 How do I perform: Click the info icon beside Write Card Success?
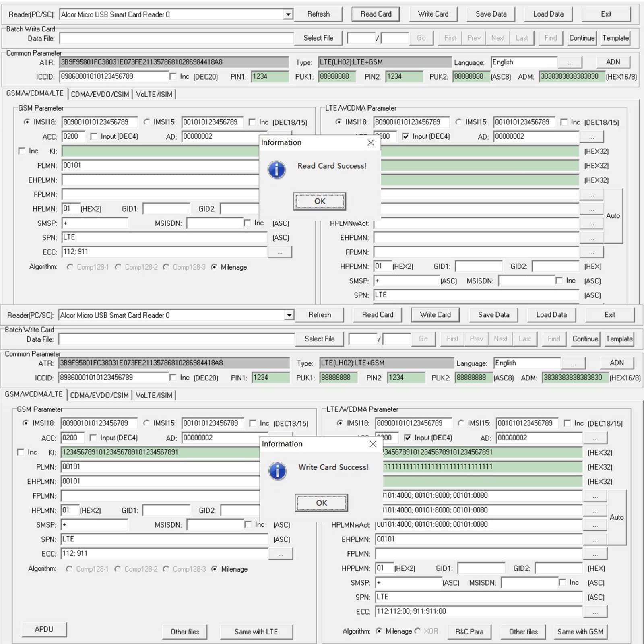pyautogui.click(x=277, y=471)
